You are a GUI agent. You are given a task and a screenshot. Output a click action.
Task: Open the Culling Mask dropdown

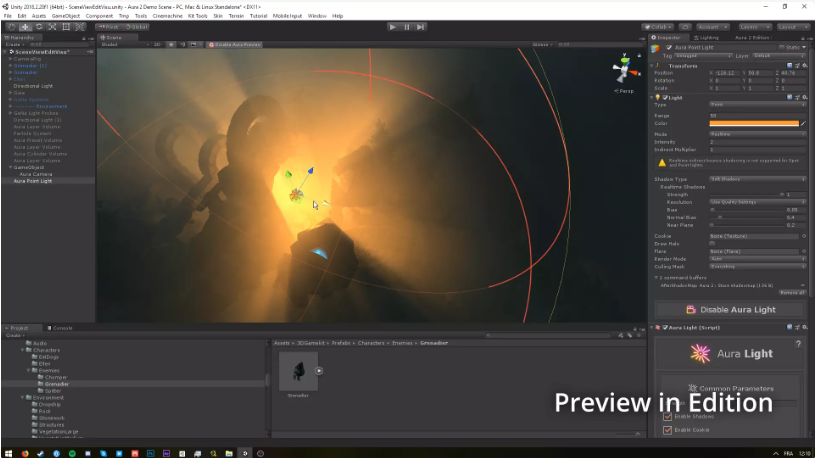[758, 267]
